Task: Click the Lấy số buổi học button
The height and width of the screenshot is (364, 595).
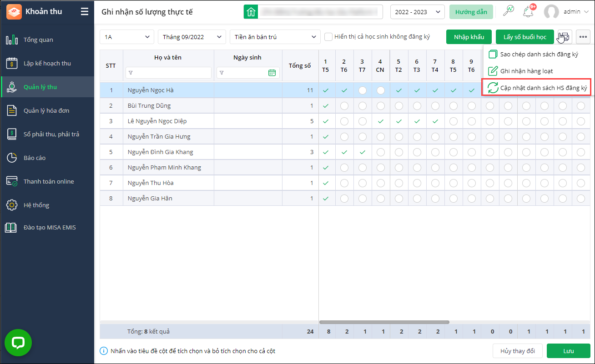Action: (x=524, y=37)
